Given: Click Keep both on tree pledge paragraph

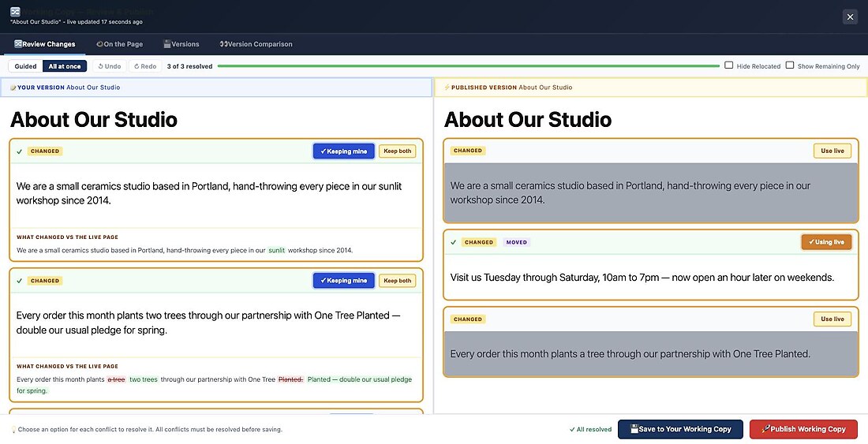Looking at the screenshot, I should click(x=398, y=280).
